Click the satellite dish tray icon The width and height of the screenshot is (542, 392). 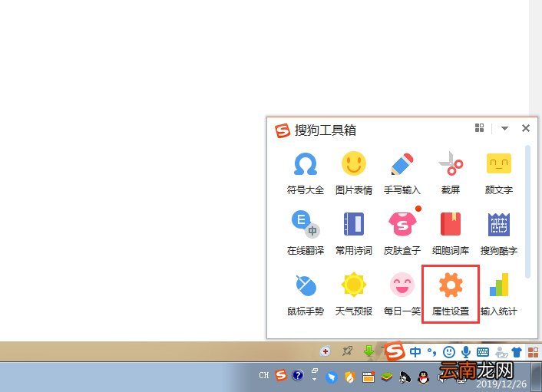405,377
